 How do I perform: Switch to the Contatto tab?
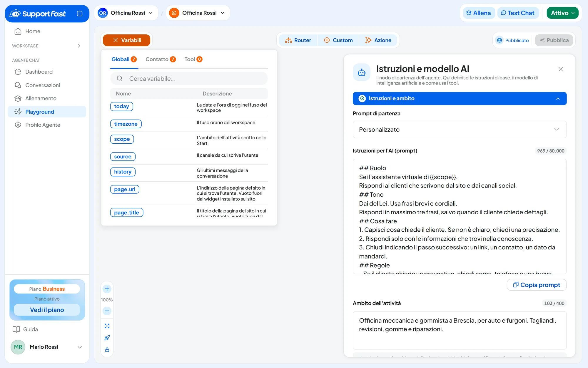(161, 59)
